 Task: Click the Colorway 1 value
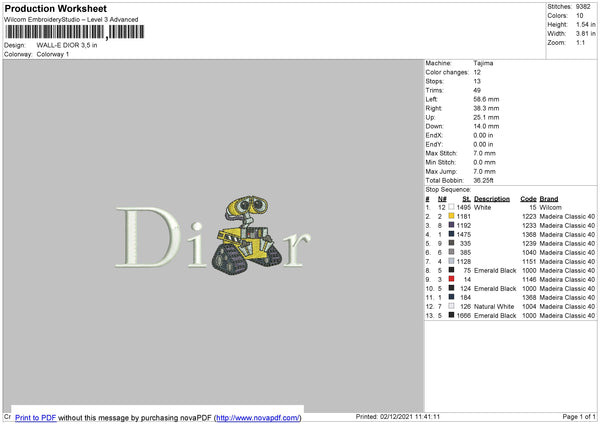[53, 54]
